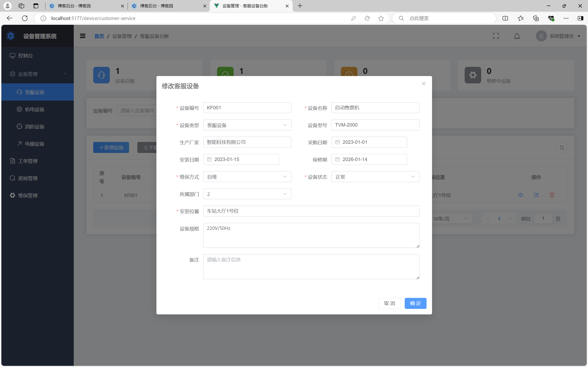Viewport: 588px width, 367px height.
Task: Expand the 设备状态 dropdown
Action: (375, 177)
